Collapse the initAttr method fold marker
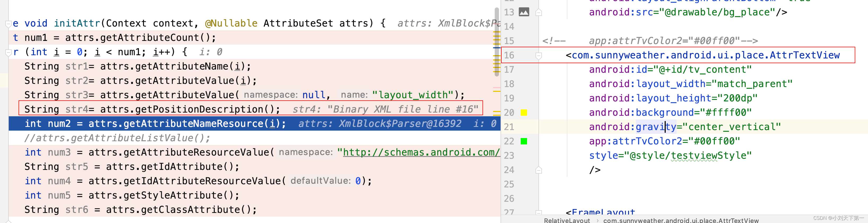 [8, 24]
